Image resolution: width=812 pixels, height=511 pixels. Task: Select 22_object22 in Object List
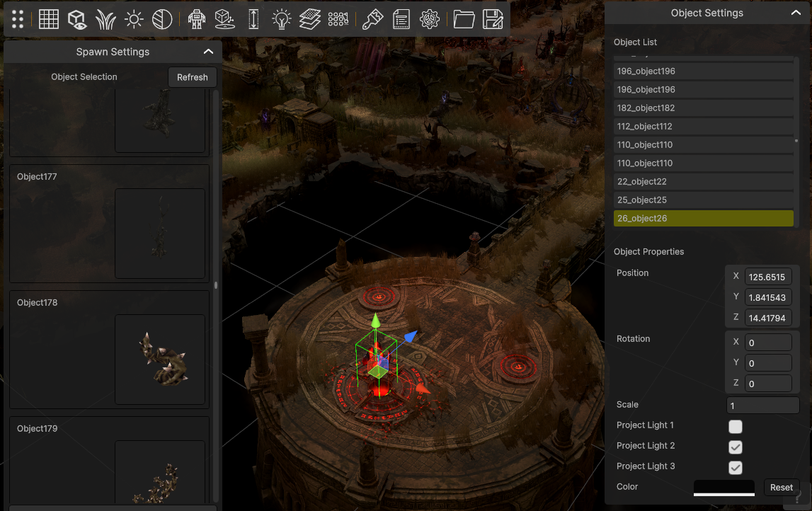click(703, 182)
